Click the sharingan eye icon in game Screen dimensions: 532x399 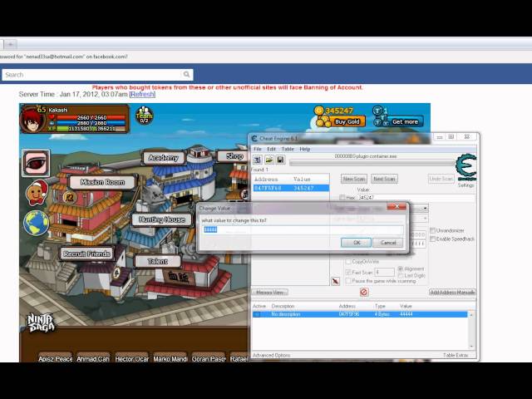[36, 163]
